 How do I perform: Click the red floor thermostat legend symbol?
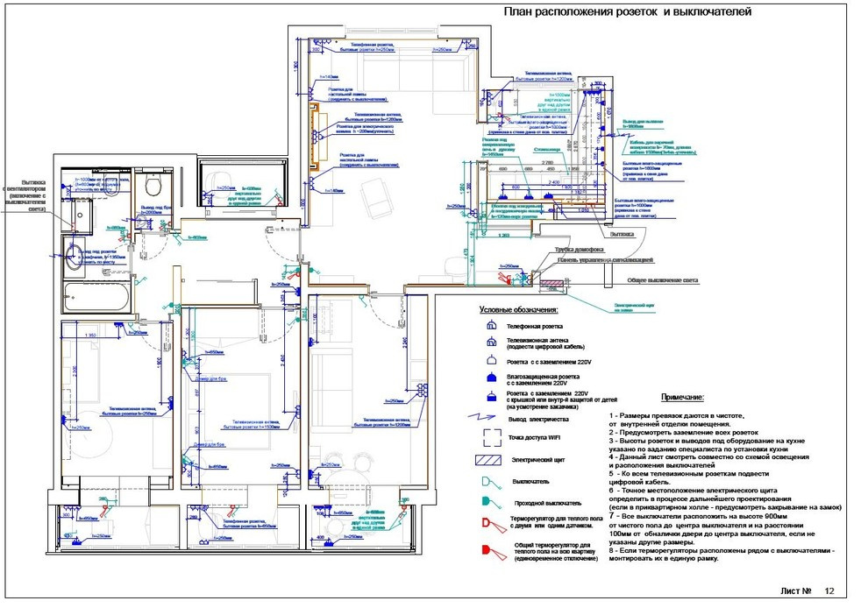[x=491, y=525]
